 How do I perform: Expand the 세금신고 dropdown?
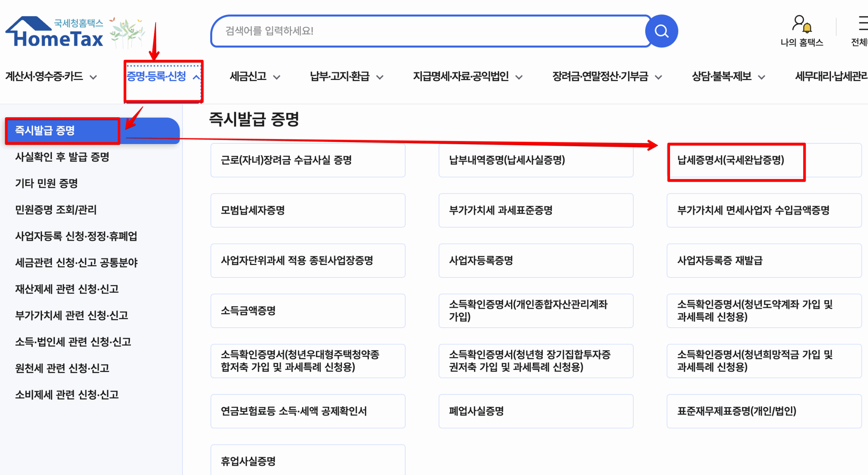[278, 77]
